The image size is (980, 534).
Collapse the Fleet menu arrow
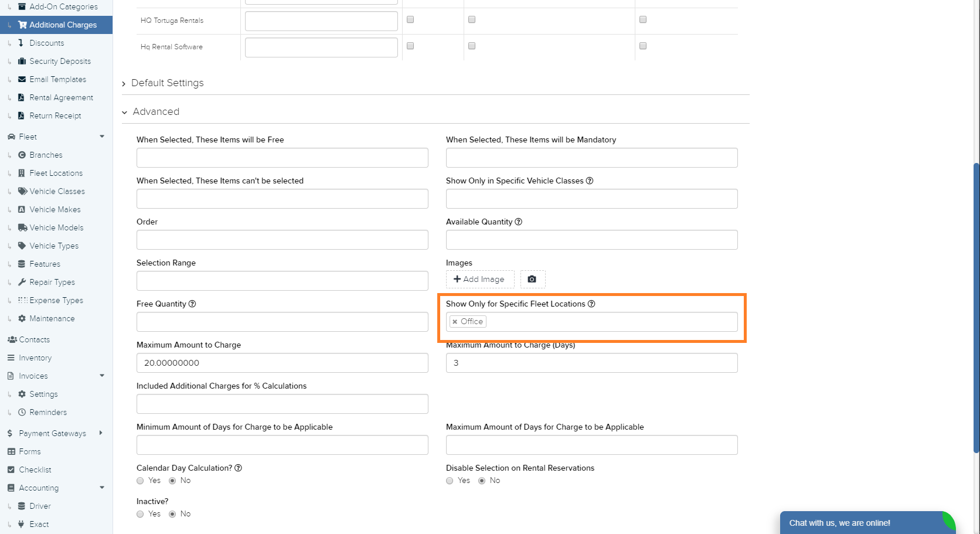pos(102,137)
